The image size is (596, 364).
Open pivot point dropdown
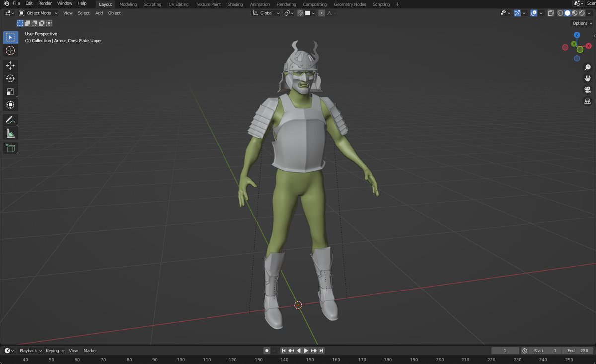click(289, 13)
